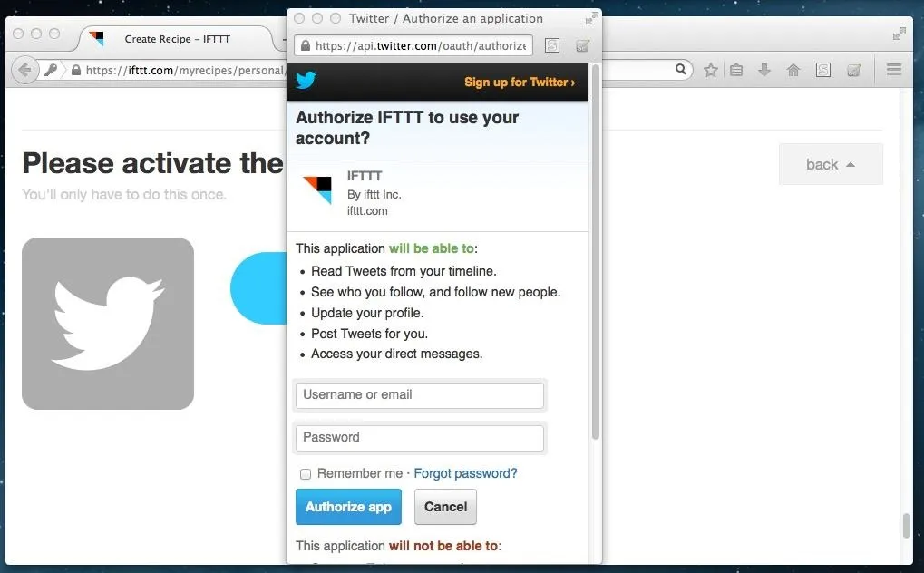
Task: Click the padlock icon in the Twitter popup address bar
Action: 306,46
